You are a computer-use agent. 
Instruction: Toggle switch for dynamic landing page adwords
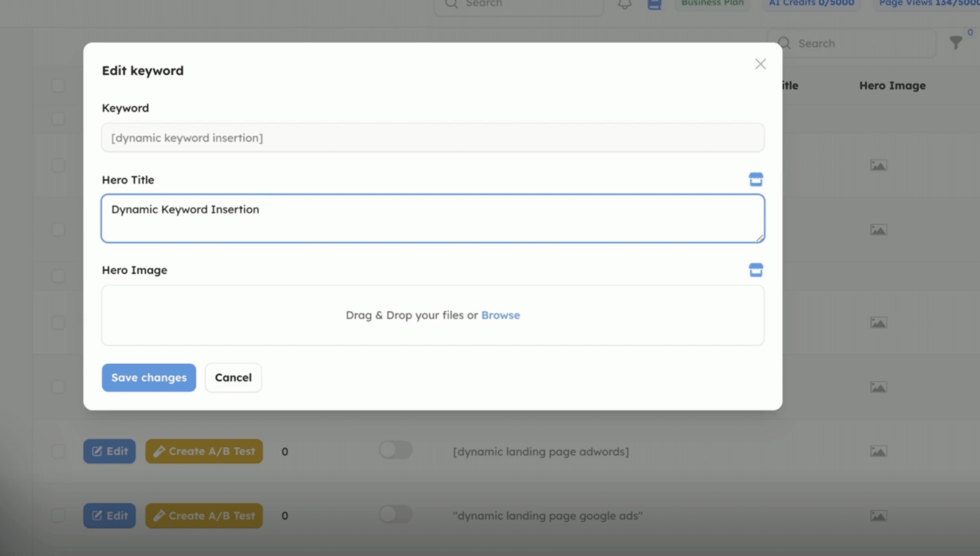[395, 450]
